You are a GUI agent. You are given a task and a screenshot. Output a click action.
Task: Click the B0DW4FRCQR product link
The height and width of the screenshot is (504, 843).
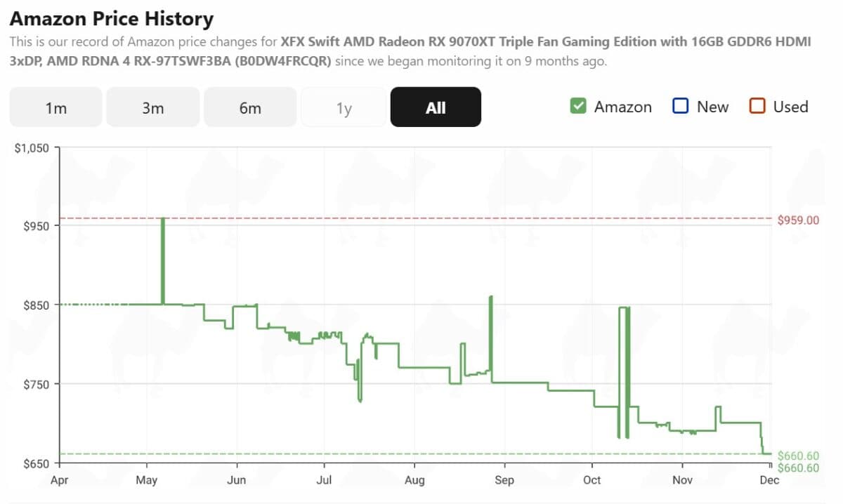pyautogui.click(x=282, y=60)
